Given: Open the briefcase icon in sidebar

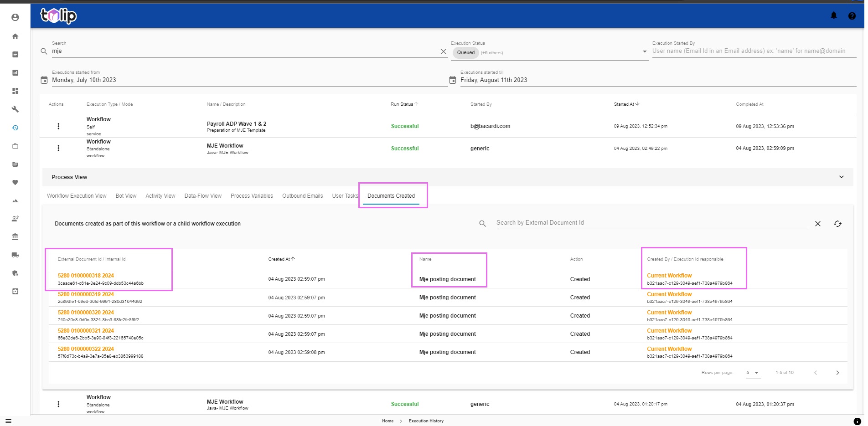Looking at the screenshot, I should point(15,146).
